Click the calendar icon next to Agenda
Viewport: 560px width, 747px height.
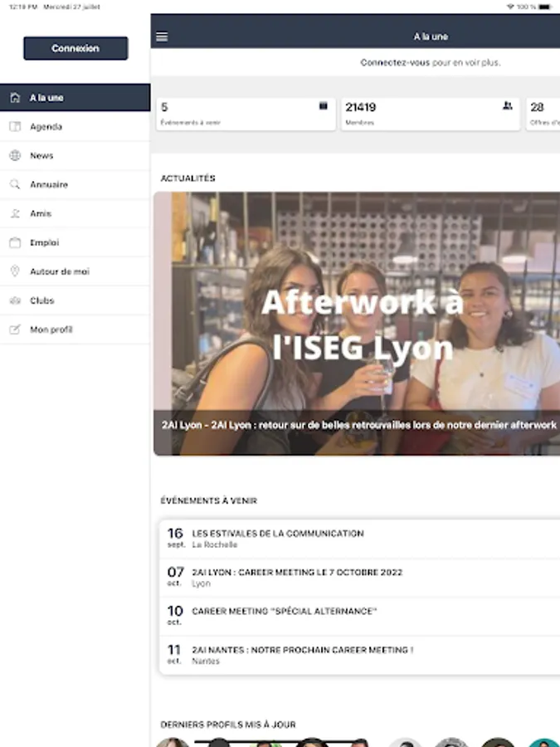pos(15,127)
